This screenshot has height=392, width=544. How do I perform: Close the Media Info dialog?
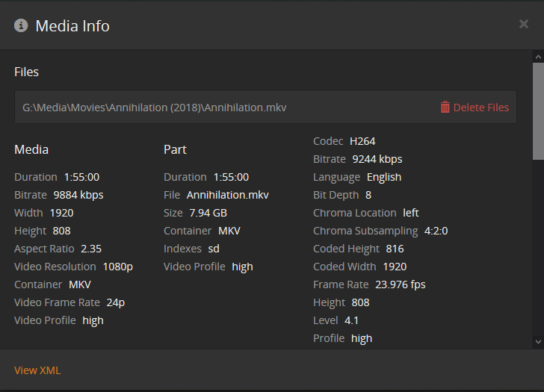523,24
